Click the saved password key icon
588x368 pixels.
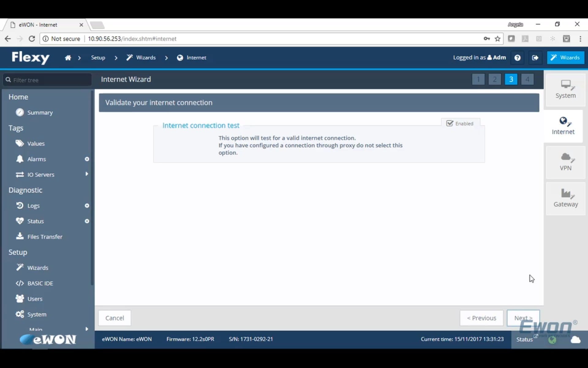pyautogui.click(x=487, y=39)
